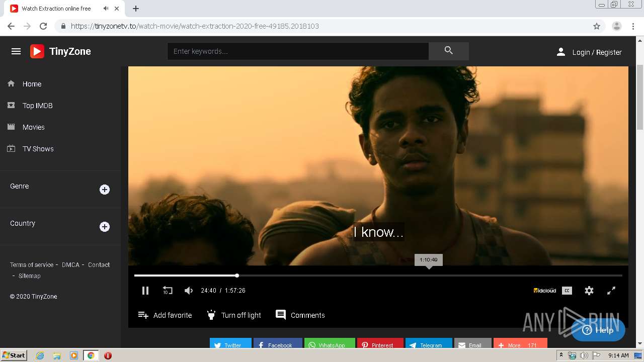Click the address bar URL
Image resolution: width=644 pixels, height=362 pixels.
195,26
